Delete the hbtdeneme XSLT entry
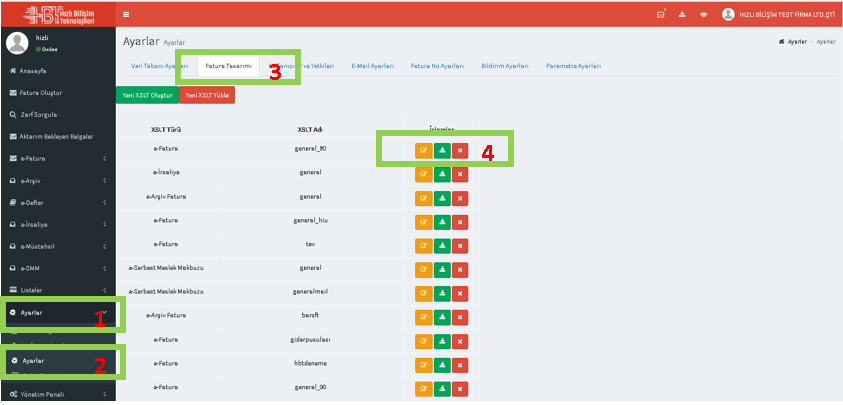The width and height of the screenshot is (843, 405). point(460,363)
